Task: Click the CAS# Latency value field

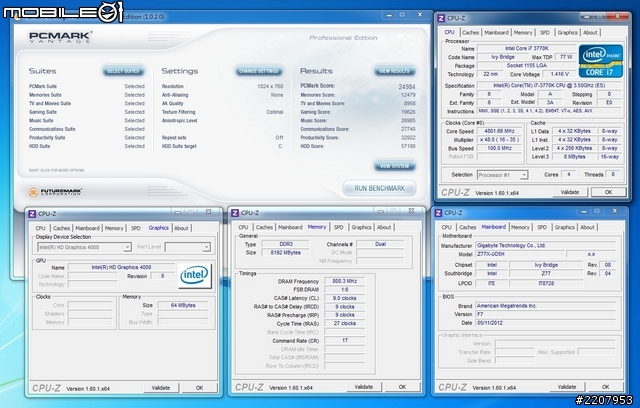Action: [344, 298]
